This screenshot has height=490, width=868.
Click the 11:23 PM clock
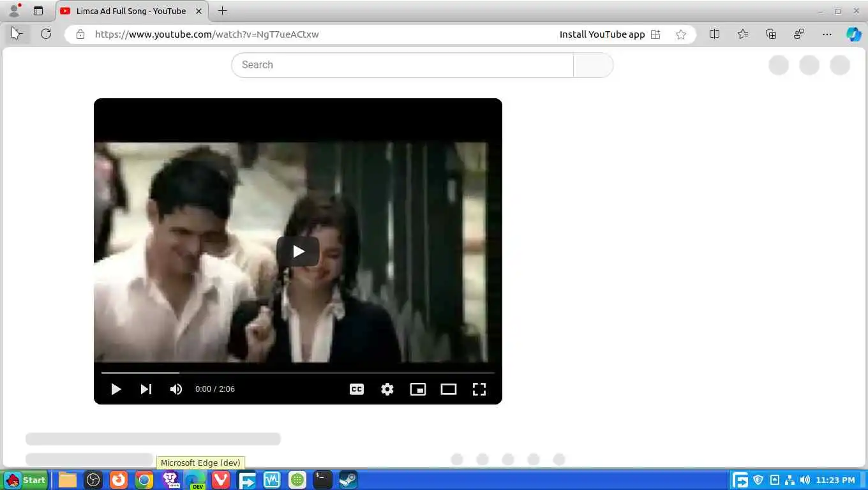click(x=835, y=480)
